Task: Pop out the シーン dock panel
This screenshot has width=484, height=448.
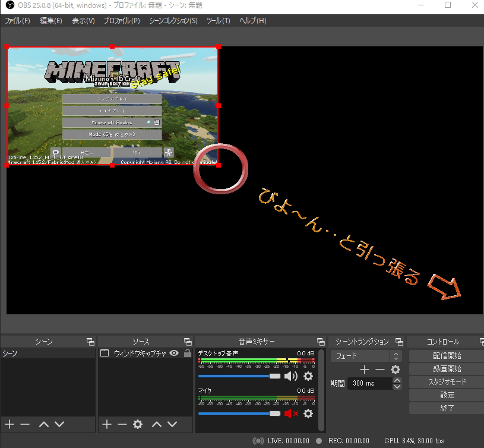Action: coord(90,342)
